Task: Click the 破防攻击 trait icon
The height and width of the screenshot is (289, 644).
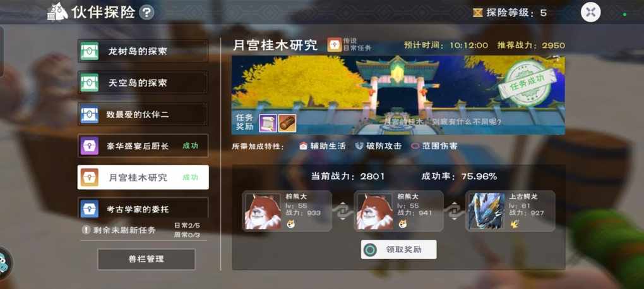Action: [x=359, y=146]
